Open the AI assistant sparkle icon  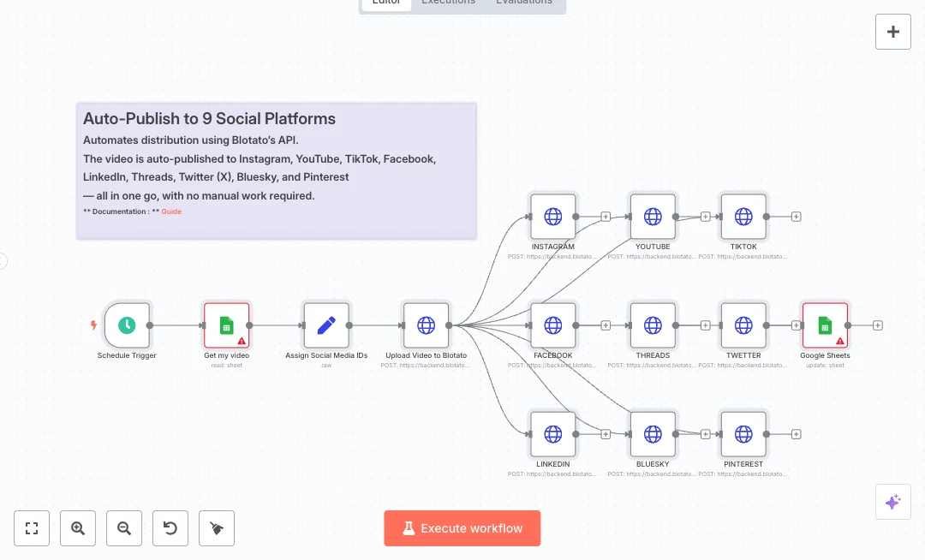point(892,502)
